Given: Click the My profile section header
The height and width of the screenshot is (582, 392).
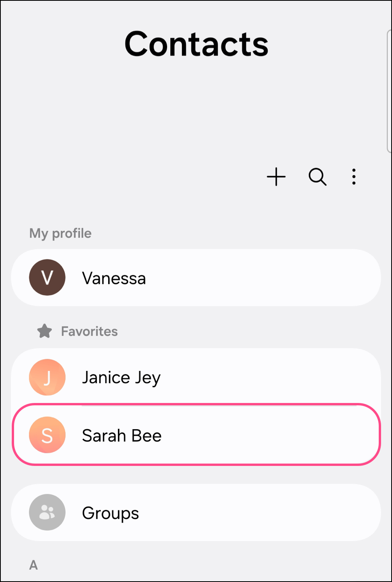Looking at the screenshot, I should click(x=61, y=233).
